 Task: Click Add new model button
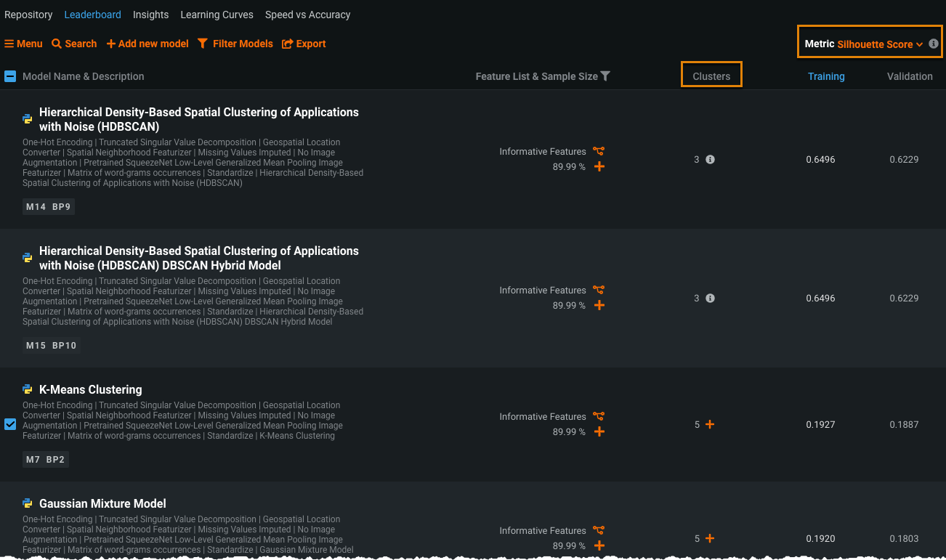point(147,44)
